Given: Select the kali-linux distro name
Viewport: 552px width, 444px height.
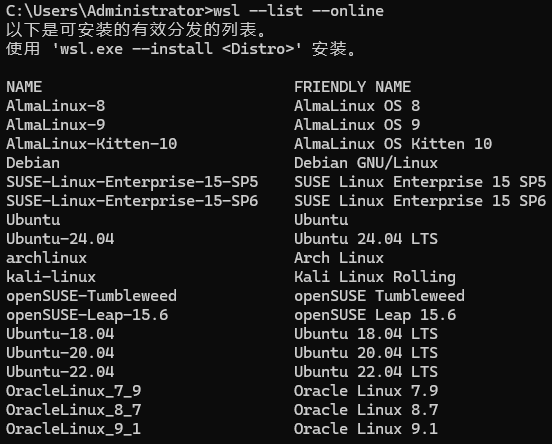Looking at the screenshot, I should (51, 277).
